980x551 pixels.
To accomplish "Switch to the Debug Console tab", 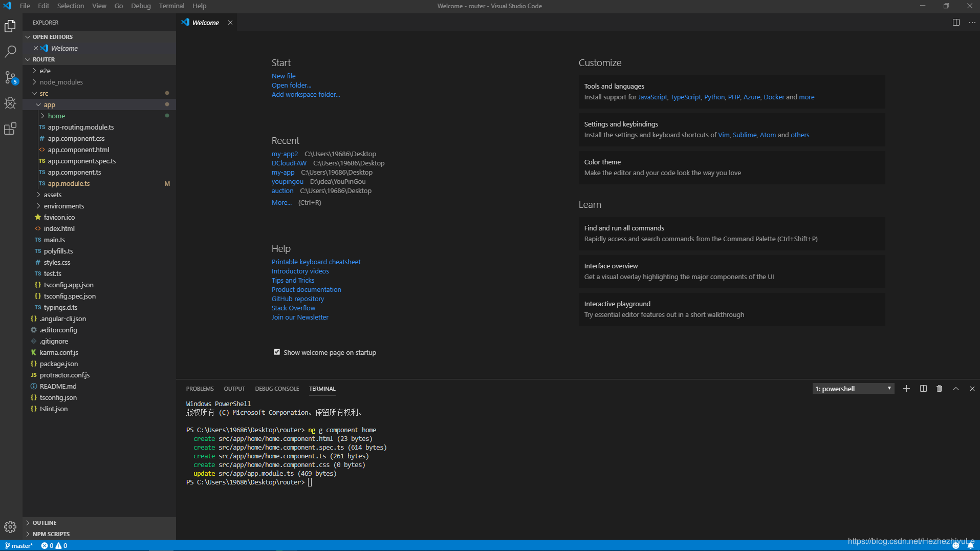I will click(277, 389).
